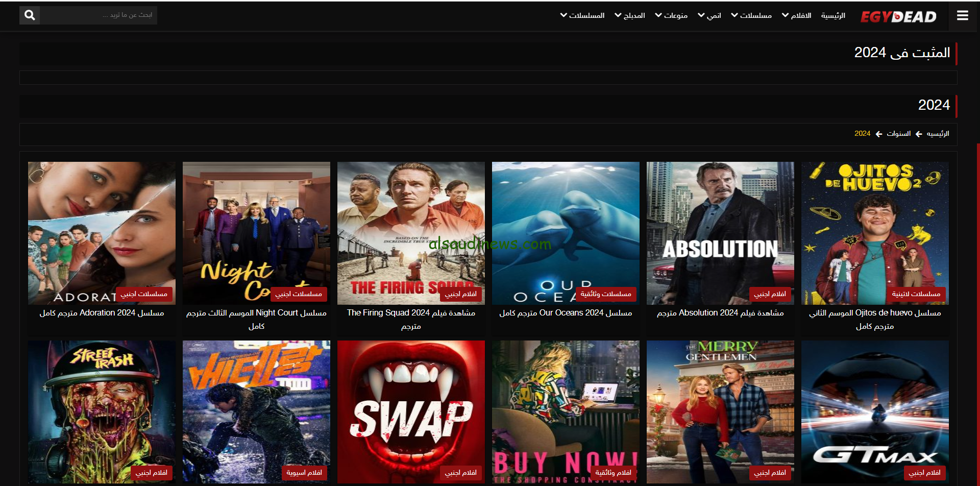Click the Ojitos de huevo title text
Viewport: 980px width, 486px height.
point(875,319)
